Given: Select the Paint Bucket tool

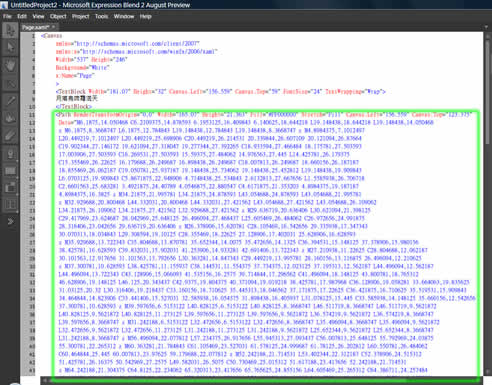Looking at the screenshot, I should (10, 118).
